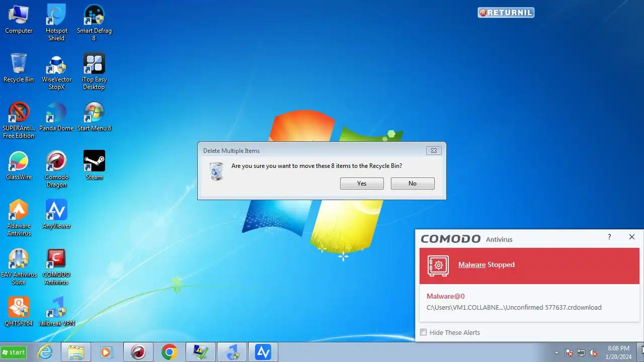Open Hotspot Shield shortcut
The image size is (644, 362).
point(56,23)
